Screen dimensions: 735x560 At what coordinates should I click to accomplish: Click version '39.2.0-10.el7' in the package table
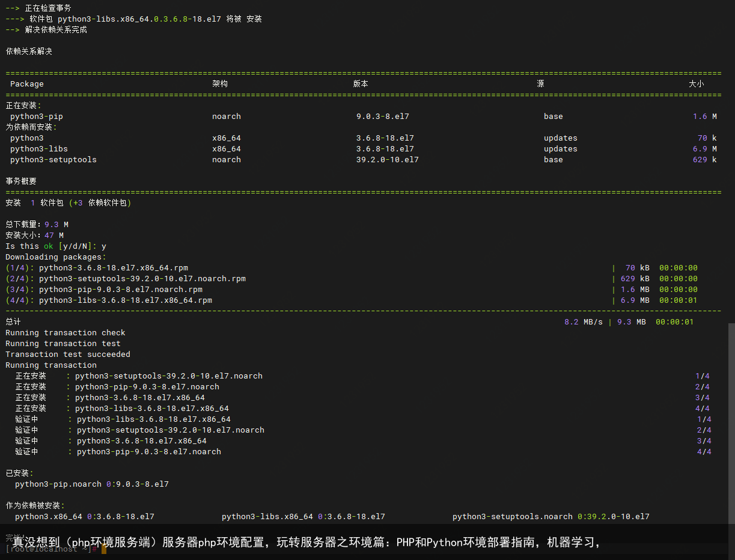point(388,160)
